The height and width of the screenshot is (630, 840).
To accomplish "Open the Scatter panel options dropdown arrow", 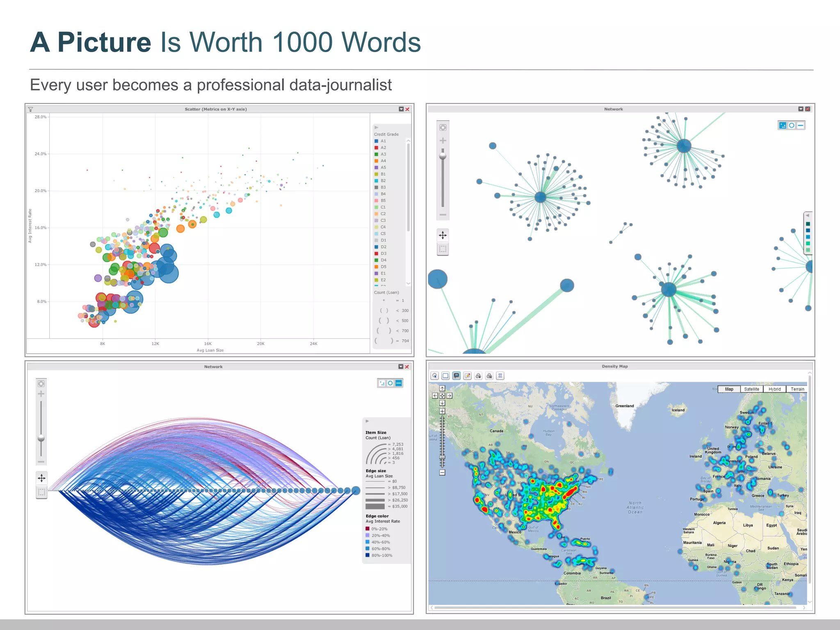I will pos(401,109).
